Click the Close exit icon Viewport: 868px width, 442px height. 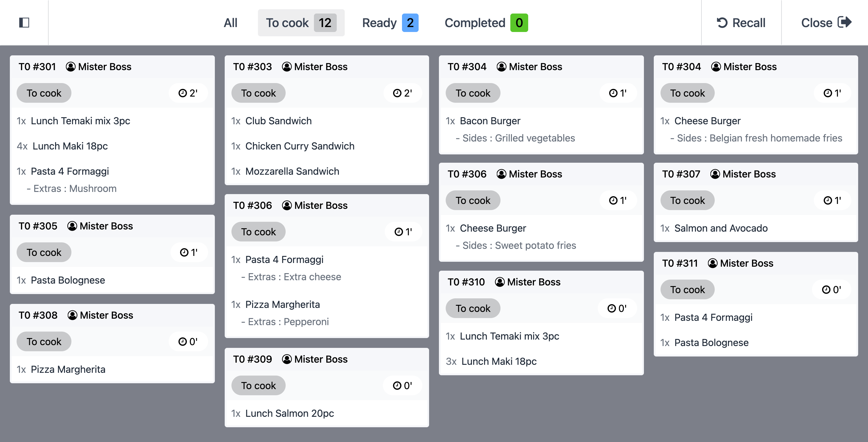(x=844, y=22)
